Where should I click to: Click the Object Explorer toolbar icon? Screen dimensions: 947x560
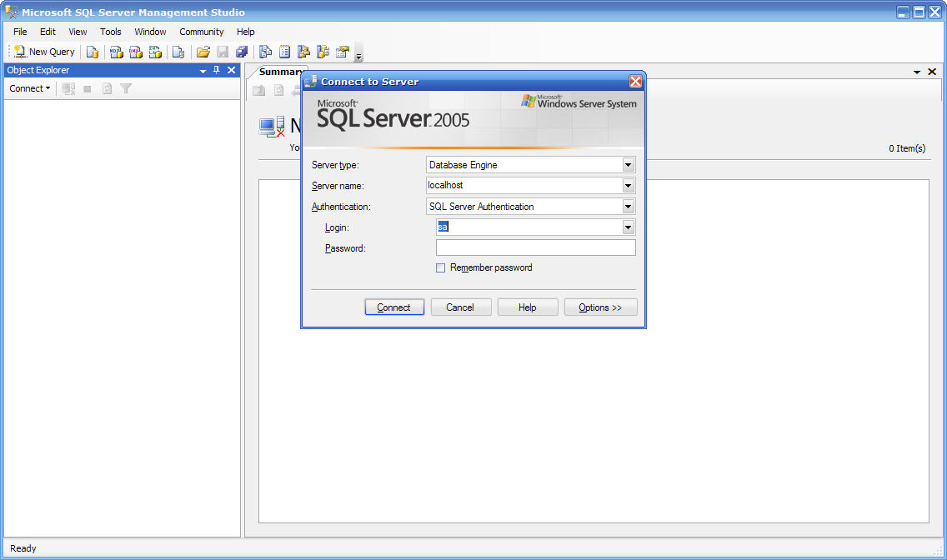(303, 52)
